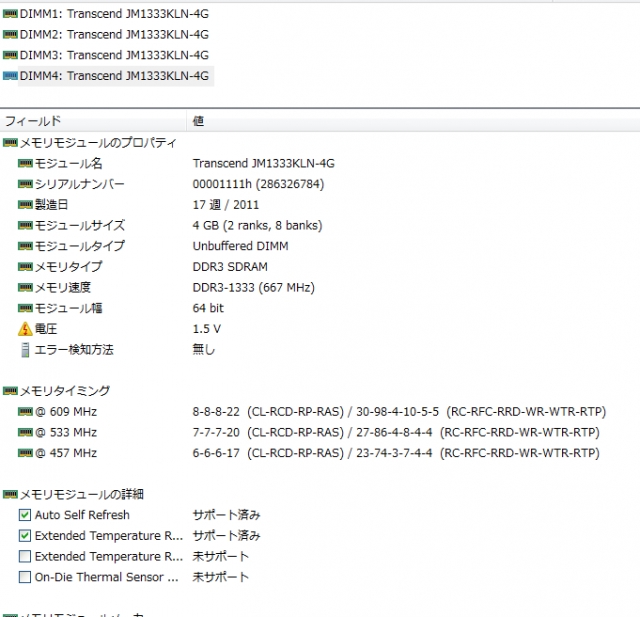
Task: Toggle the On-Die Thermal Sensor checkbox
Action: (25, 577)
